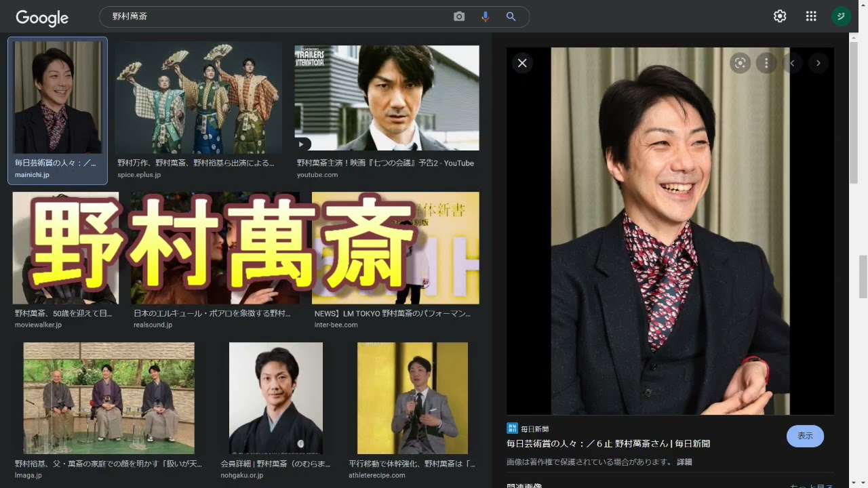
Task: Open the 毎日芸術賞の人々 article title link
Action: point(608,444)
